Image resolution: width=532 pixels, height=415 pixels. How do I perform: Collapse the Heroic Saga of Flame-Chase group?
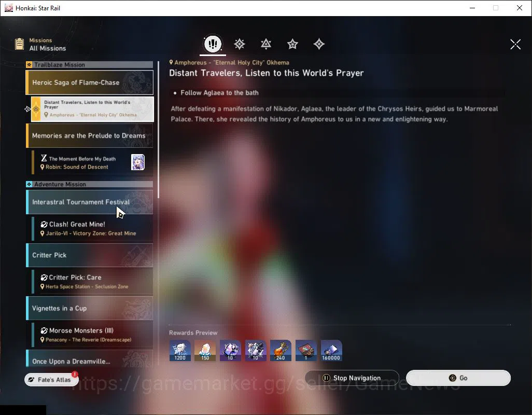tap(90, 82)
